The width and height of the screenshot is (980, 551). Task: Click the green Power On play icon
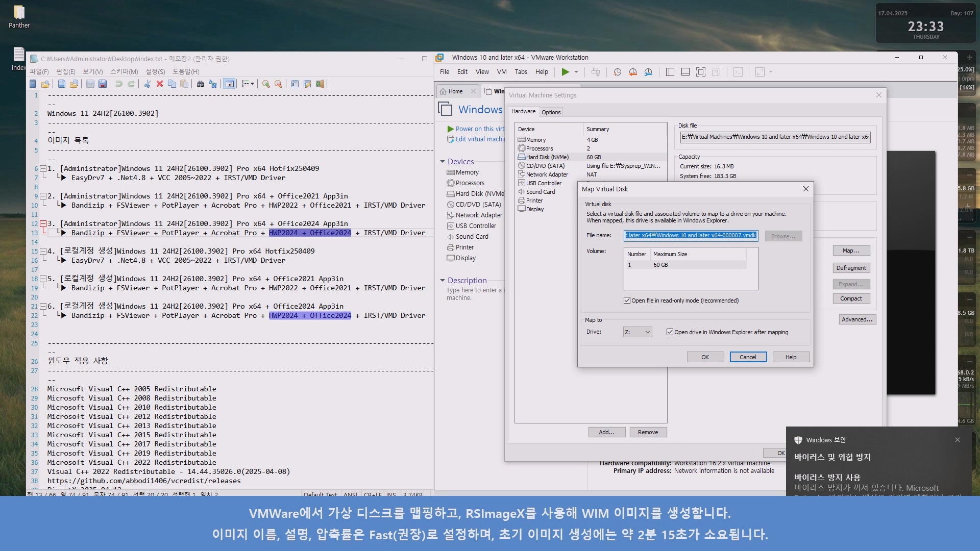pos(565,72)
